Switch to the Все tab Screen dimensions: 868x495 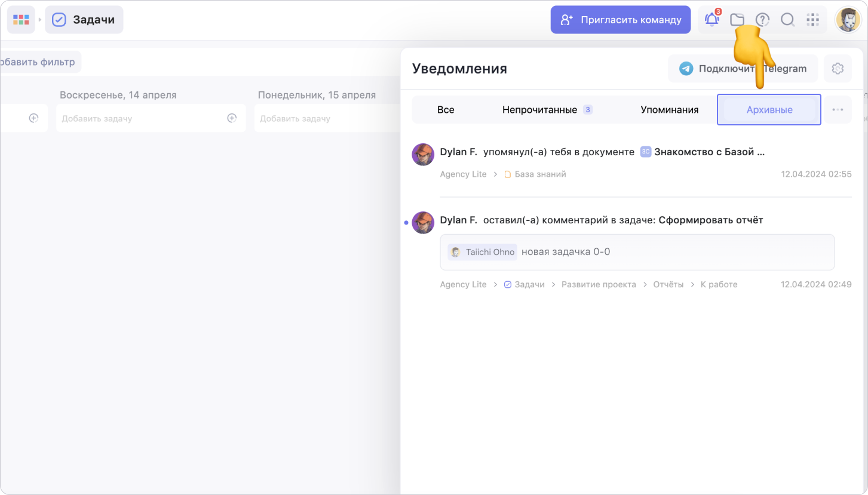tap(446, 110)
